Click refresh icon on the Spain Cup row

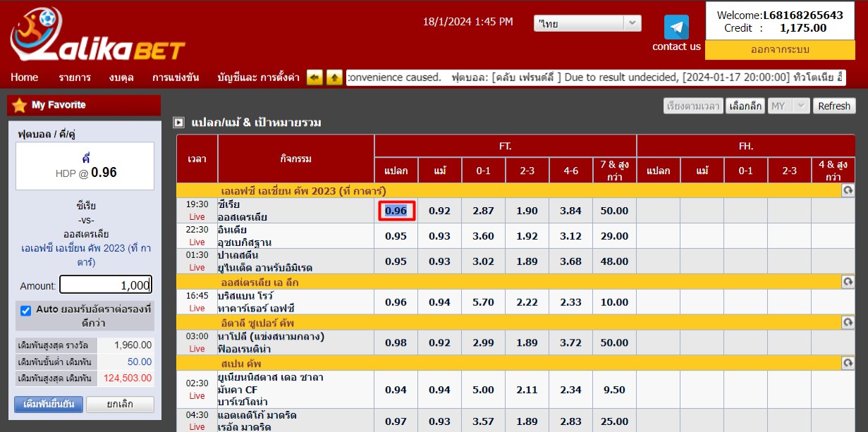(x=848, y=364)
